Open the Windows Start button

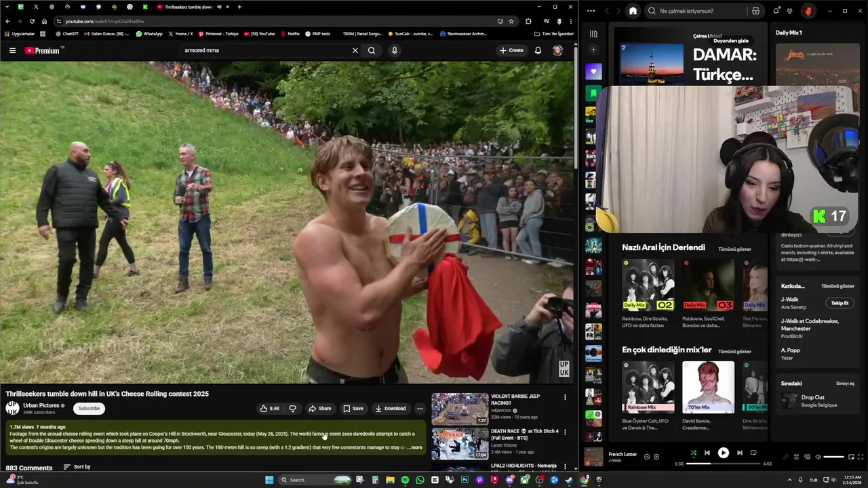[269, 480]
